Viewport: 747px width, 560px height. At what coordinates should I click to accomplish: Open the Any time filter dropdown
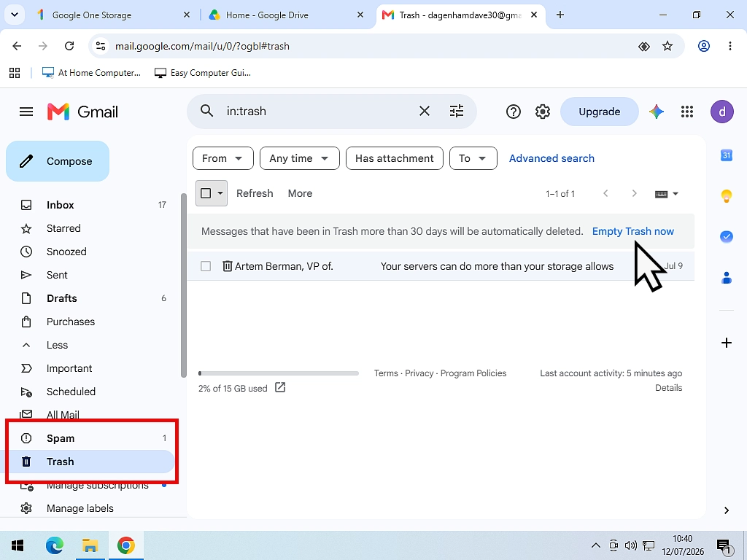(x=300, y=158)
